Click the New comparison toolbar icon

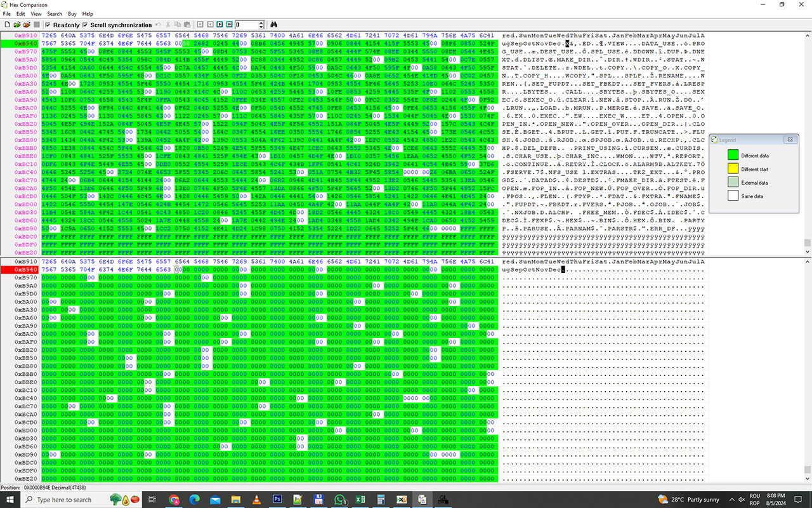8,25
